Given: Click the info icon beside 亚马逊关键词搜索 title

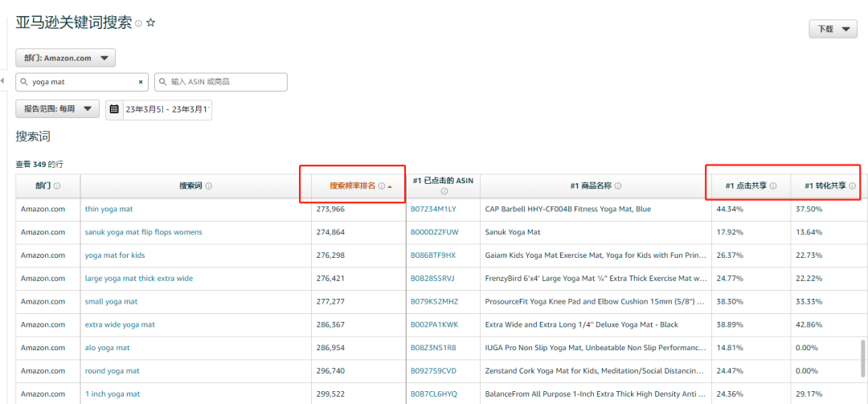Looking at the screenshot, I should 138,24.
